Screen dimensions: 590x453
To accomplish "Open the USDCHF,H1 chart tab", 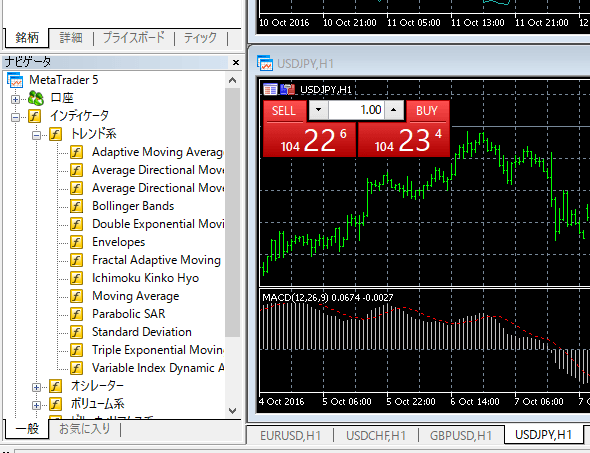I will click(376, 435).
